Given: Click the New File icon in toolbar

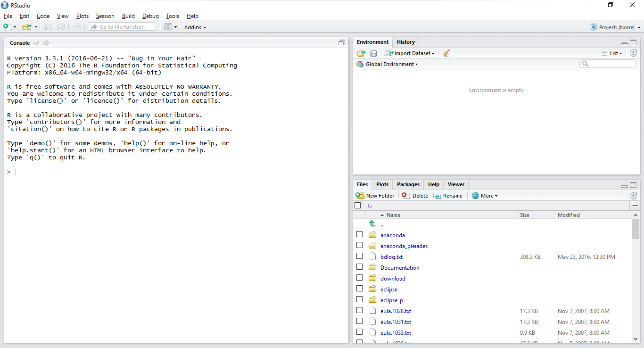Looking at the screenshot, I should click(7, 27).
